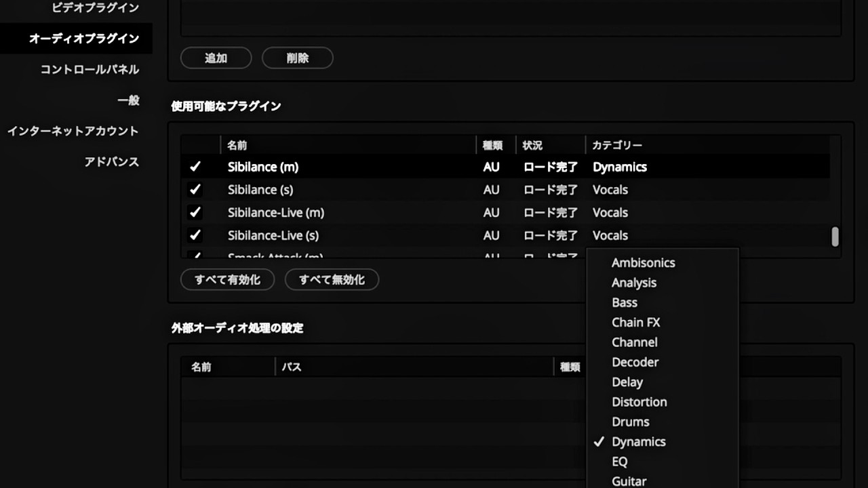Toggle the Sibilance-Live (s) checkbox

pos(195,236)
